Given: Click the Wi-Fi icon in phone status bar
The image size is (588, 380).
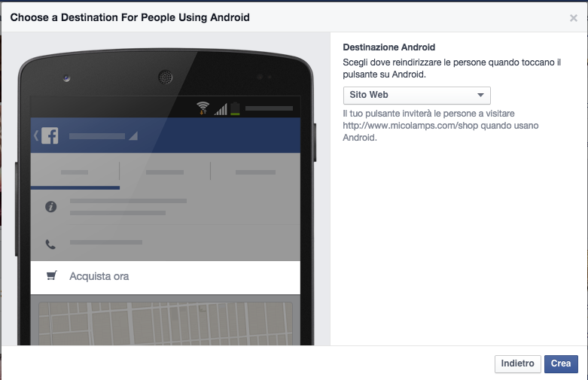Looking at the screenshot, I should tap(203, 108).
